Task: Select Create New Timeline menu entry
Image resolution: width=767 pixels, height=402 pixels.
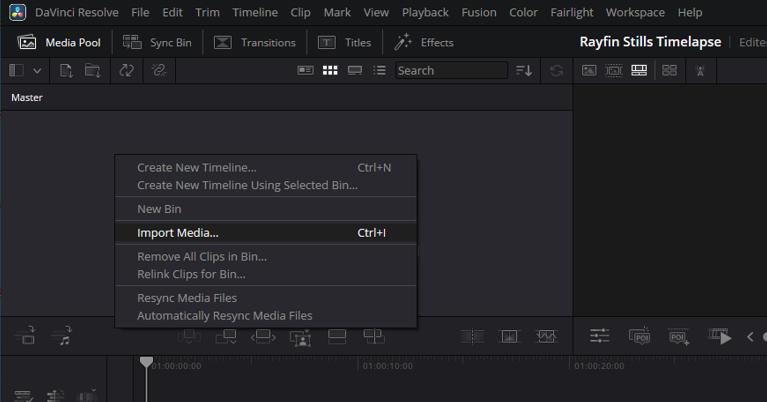Action: (x=196, y=168)
